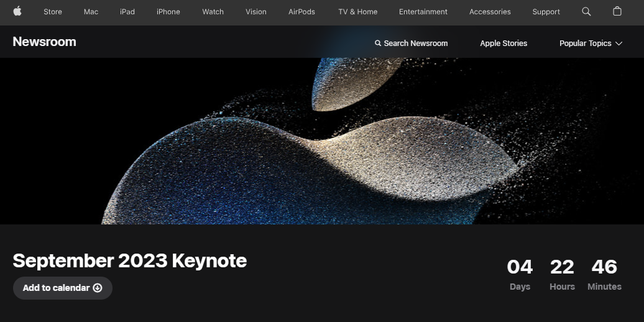Go to the Newsroom home link
Viewport: 644px width, 322px height.
(44, 42)
